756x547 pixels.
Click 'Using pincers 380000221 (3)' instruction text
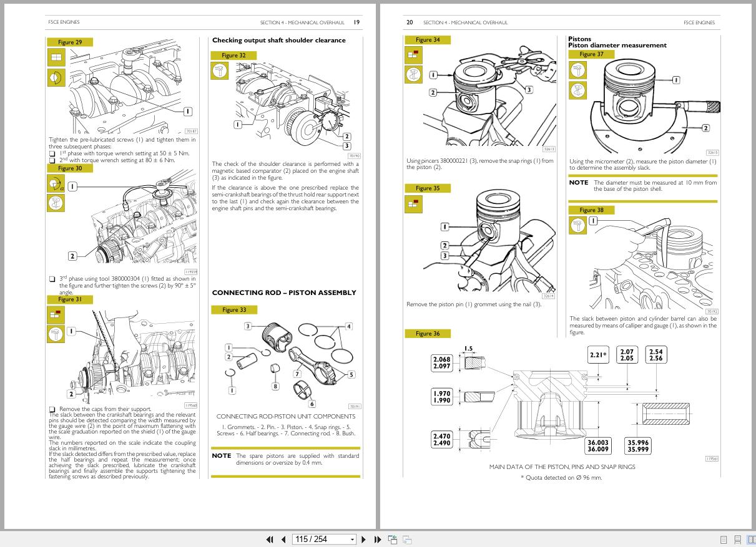(479, 164)
